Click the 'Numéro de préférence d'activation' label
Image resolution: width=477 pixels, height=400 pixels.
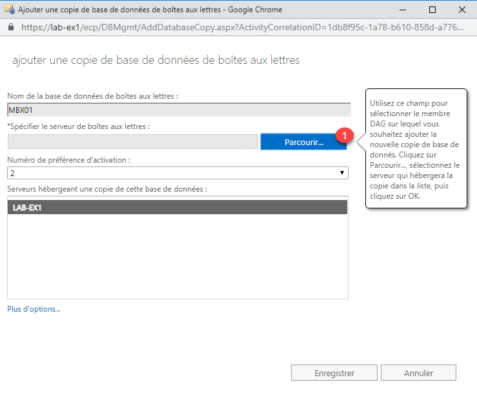69,160
